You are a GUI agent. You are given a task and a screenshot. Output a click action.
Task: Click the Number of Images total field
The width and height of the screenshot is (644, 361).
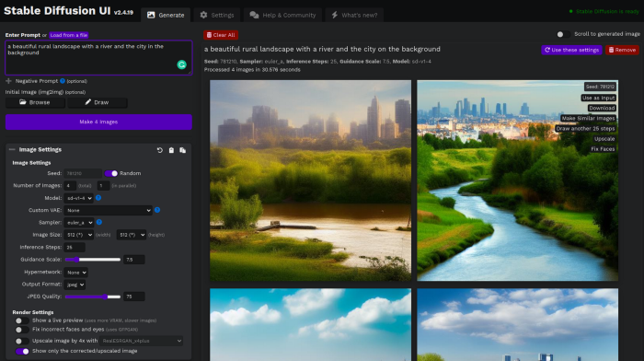pyautogui.click(x=70, y=186)
